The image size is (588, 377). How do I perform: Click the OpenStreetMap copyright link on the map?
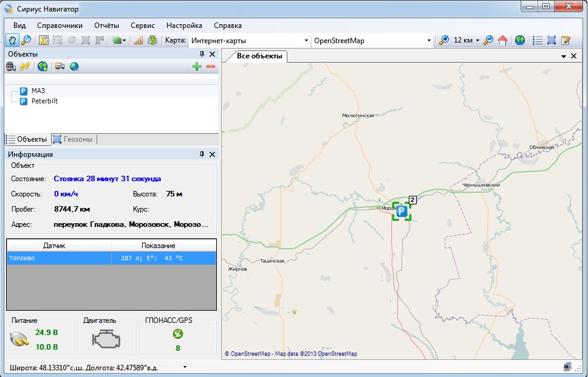250,353
